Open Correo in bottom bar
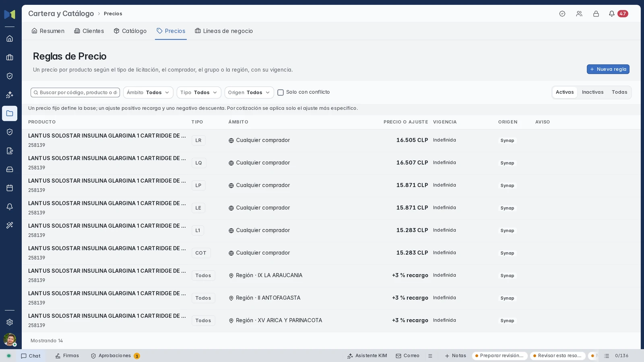The width and height of the screenshot is (644, 362). coord(407,356)
